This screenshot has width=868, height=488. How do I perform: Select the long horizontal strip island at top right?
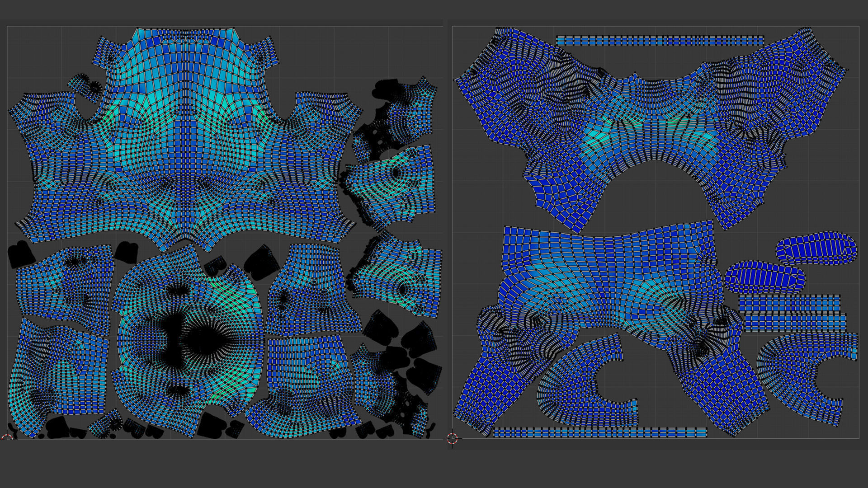tap(660, 41)
